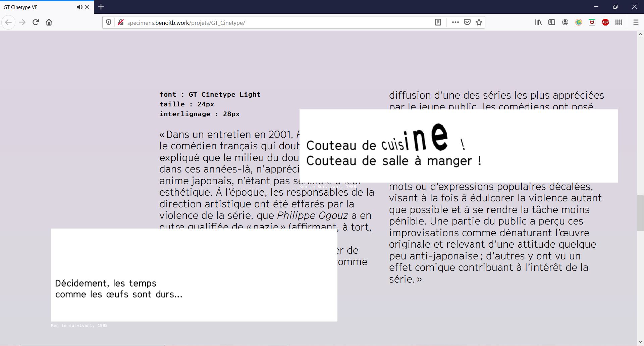Click the McAfee extension icon
Image resolution: width=644 pixels, height=346 pixels.
[592, 22]
